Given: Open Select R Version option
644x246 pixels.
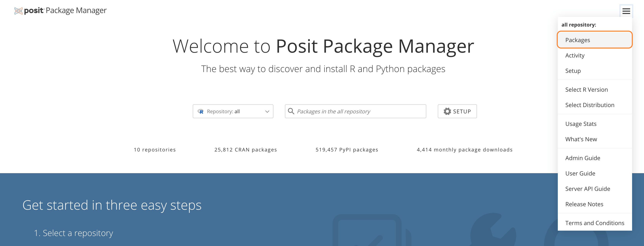Looking at the screenshot, I should (586, 90).
